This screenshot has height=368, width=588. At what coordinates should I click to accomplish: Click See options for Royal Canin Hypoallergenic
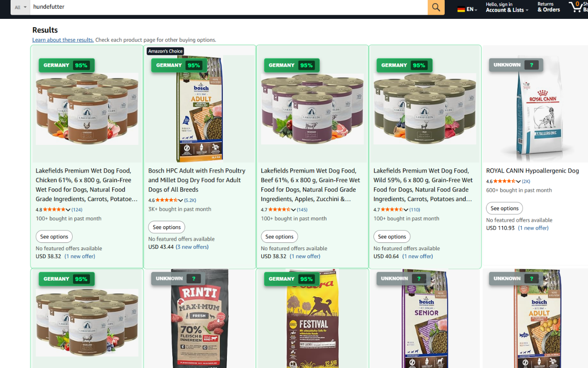pos(504,208)
